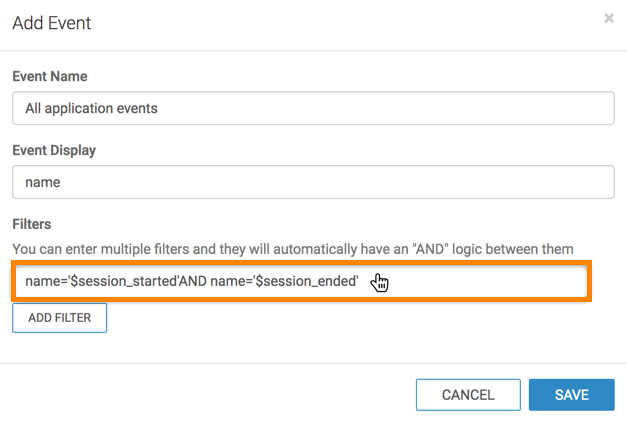Viewport: 627px width, 423px height.
Task: Click the first 'name=' in filter field
Action: [x=45, y=282]
